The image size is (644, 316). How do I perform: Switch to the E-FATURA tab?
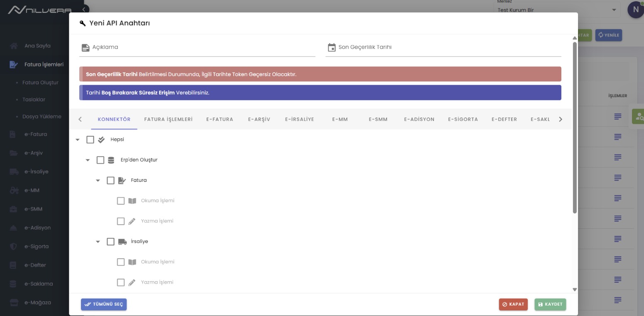(220, 119)
